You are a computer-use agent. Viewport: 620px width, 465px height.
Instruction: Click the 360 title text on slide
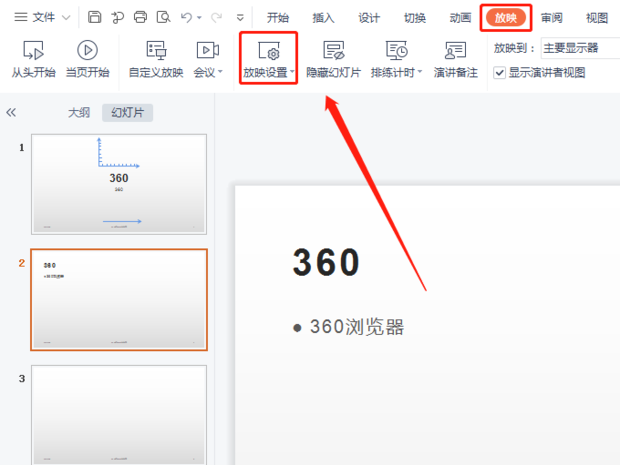326,262
